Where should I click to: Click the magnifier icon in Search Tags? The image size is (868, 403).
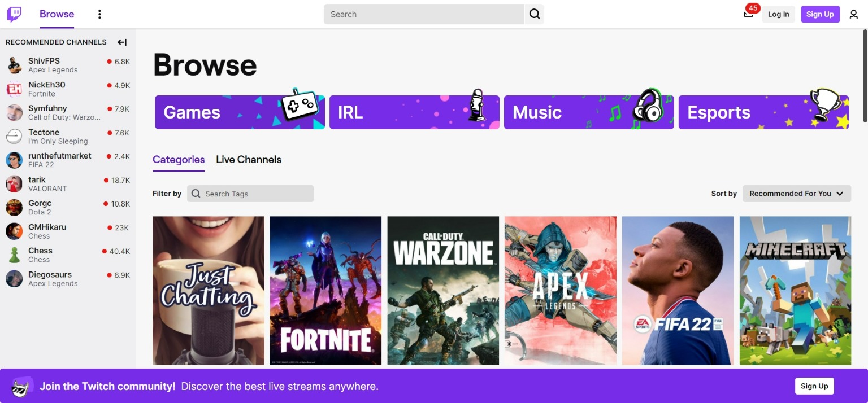[196, 194]
